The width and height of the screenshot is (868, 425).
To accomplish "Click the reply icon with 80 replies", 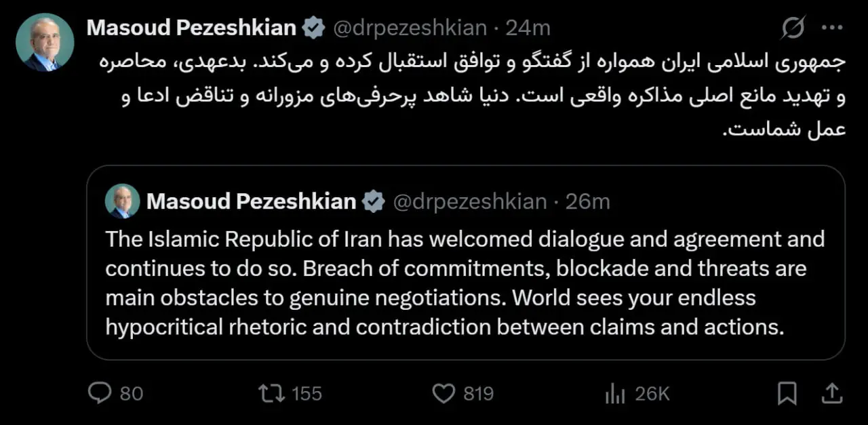I will click(x=100, y=393).
